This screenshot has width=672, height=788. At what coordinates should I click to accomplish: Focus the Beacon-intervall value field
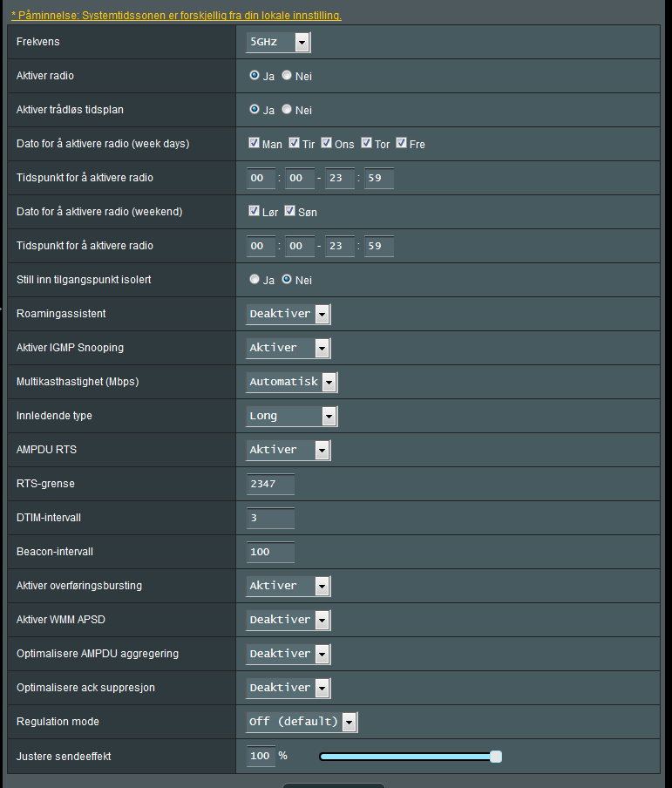[x=270, y=552]
